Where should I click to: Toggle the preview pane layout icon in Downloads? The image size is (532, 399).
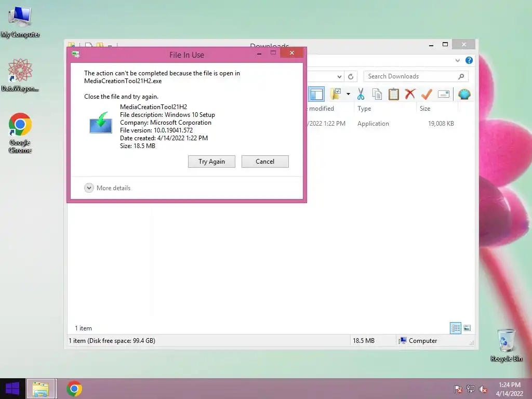[x=316, y=95]
